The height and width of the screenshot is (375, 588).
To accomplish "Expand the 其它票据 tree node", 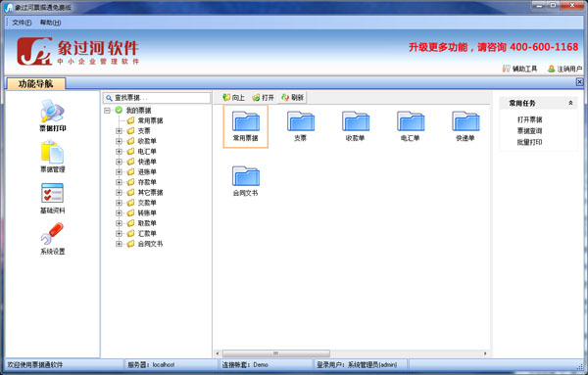I will [x=119, y=192].
